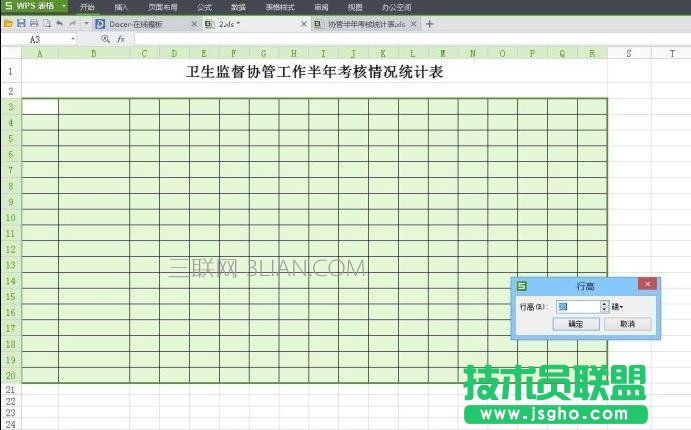691x430 pixels.
Task: Select row 1 header
Action: click(x=11, y=71)
